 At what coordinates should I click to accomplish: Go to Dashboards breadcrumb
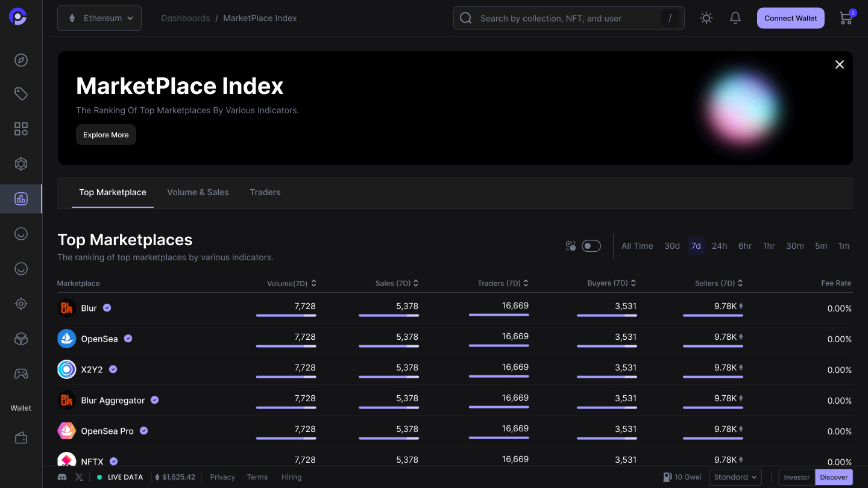(186, 18)
